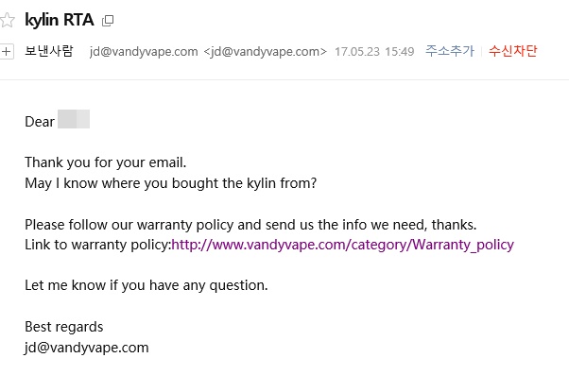Click signature email jd@vandyvape.com at bottom
This screenshot has height=392, width=569.
coord(87,349)
